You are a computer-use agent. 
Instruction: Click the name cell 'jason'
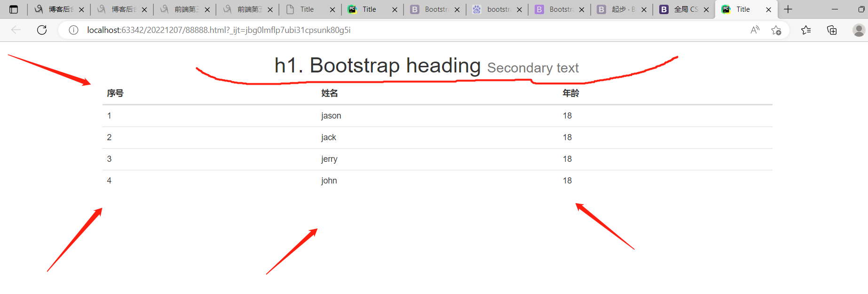(x=331, y=116)
